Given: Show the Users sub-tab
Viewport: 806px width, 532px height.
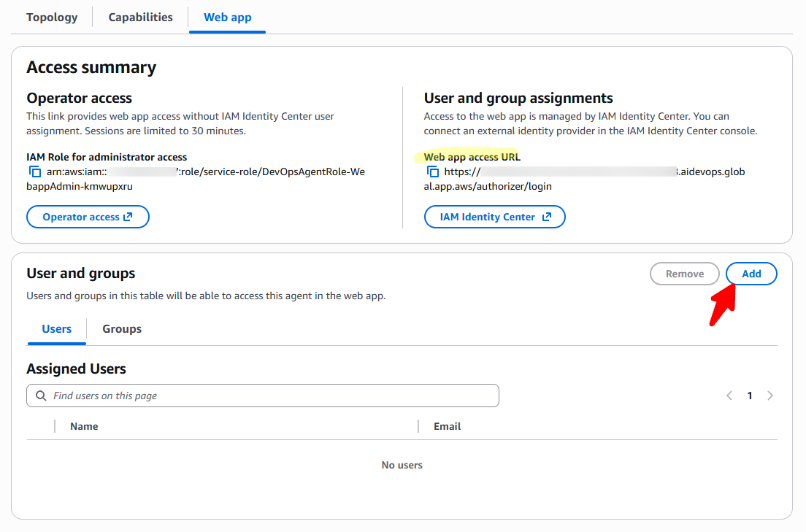Looking at the screenshot, I should [x=56, y=329].
